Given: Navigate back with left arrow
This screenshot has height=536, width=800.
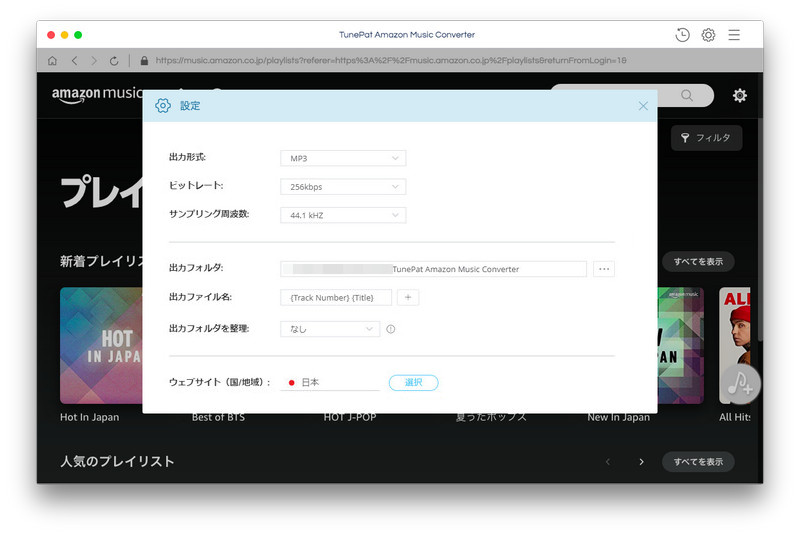Looking at the screenshot, I should (x=74, y=61).
